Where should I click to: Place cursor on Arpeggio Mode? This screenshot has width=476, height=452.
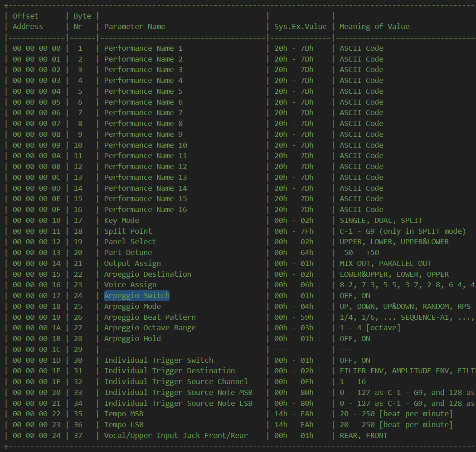point(132,307)
